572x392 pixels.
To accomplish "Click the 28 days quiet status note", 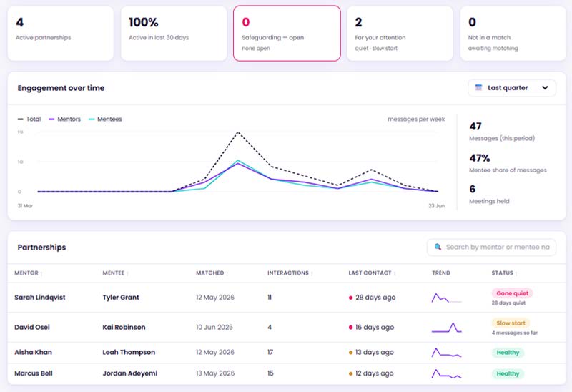I will click(508, 303).
